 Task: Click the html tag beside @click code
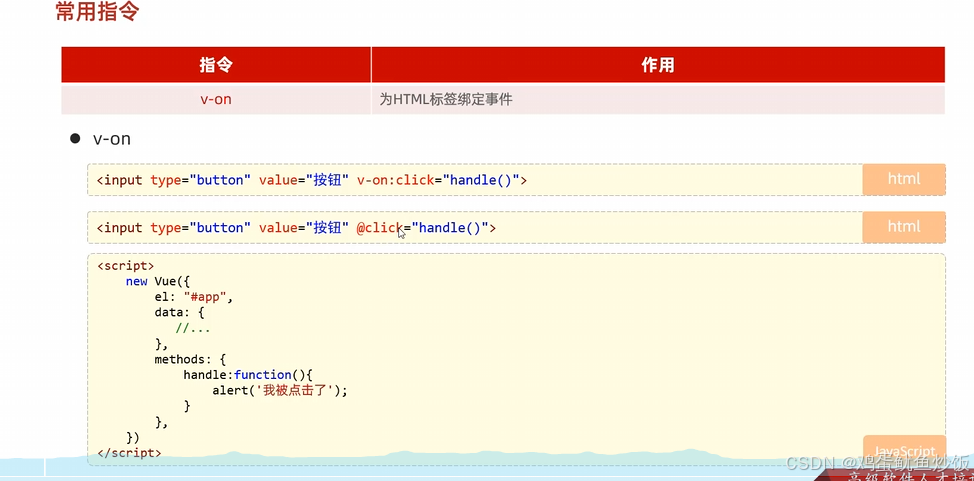point(904,227)
